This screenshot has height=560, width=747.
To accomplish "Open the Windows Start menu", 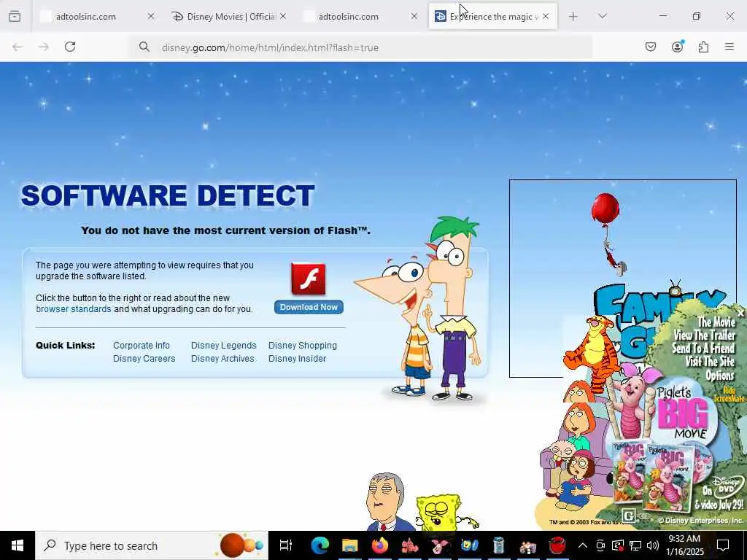I will (x=18, y=545).
